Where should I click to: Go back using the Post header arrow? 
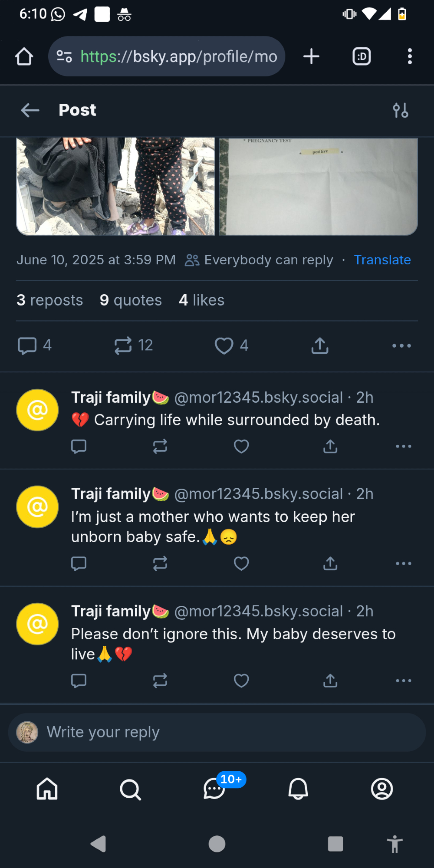click(30, 110)
